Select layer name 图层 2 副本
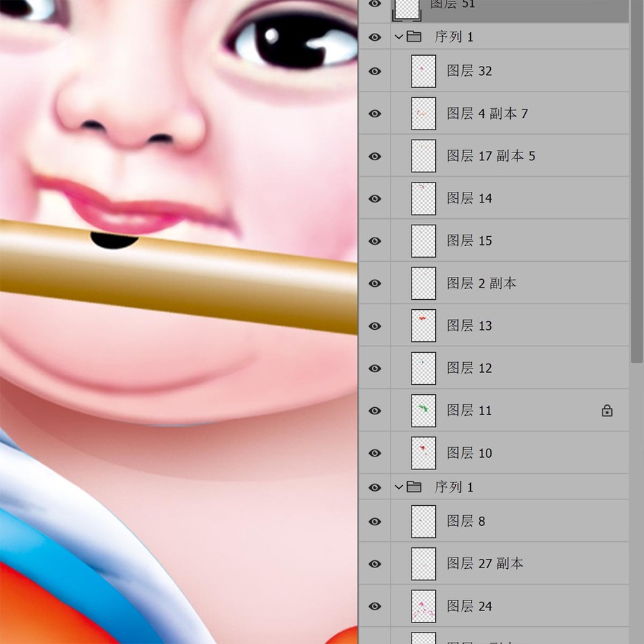Image resolution: width=644 pixels, height=644 pixels. 482,283
